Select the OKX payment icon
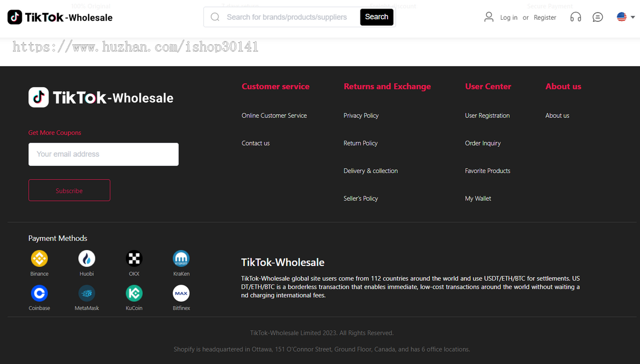 click(x=134, y=258)
